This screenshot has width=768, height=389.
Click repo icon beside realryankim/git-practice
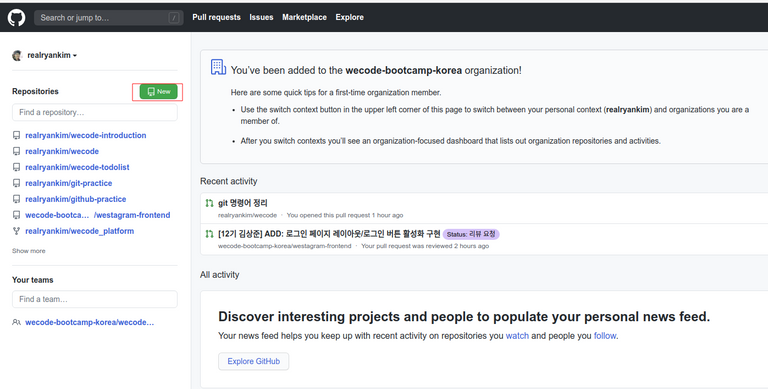coord(17,183)
